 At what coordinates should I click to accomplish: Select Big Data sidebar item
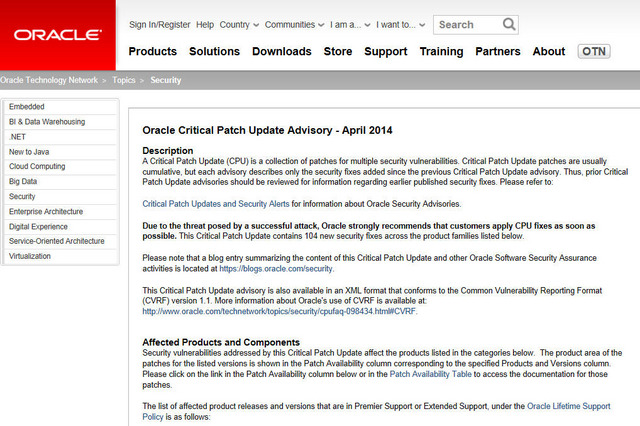[60, 182]
